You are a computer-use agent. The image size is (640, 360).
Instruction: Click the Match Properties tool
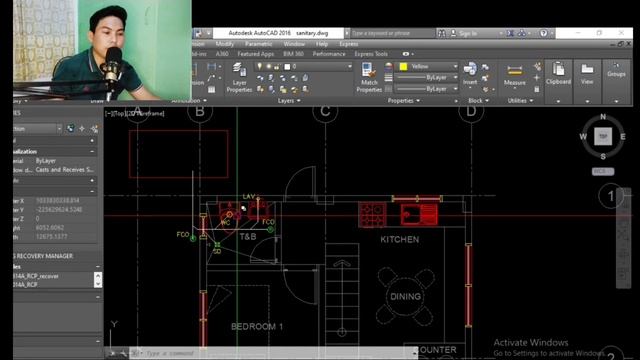tap(369, 77)
